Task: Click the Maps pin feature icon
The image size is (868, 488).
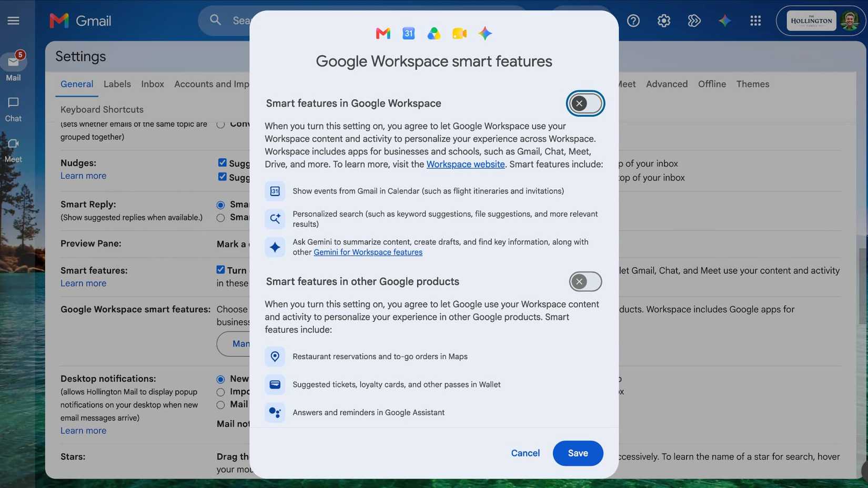Action: coord(275,357)
